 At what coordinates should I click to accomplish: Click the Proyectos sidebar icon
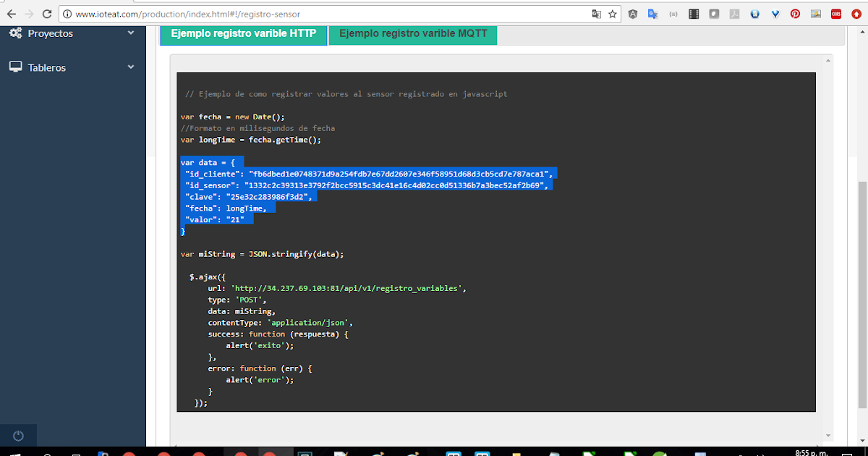click(x=15, y=33)
